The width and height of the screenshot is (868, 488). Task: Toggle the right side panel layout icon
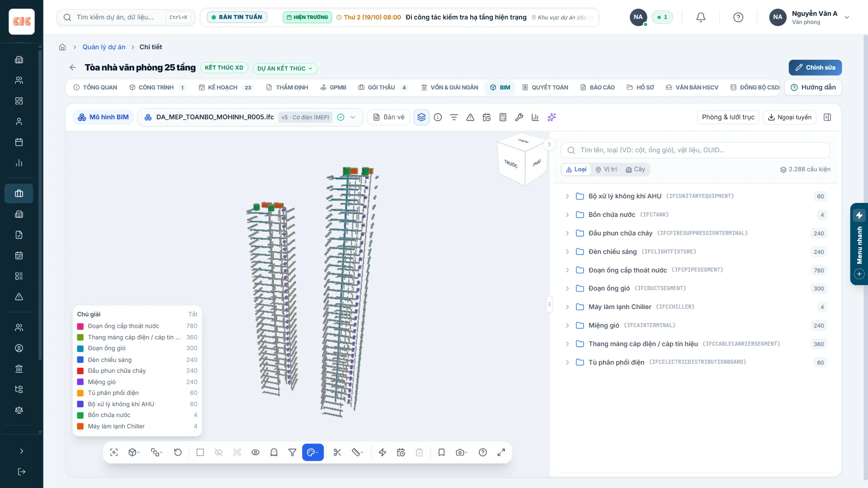[827, 117]
